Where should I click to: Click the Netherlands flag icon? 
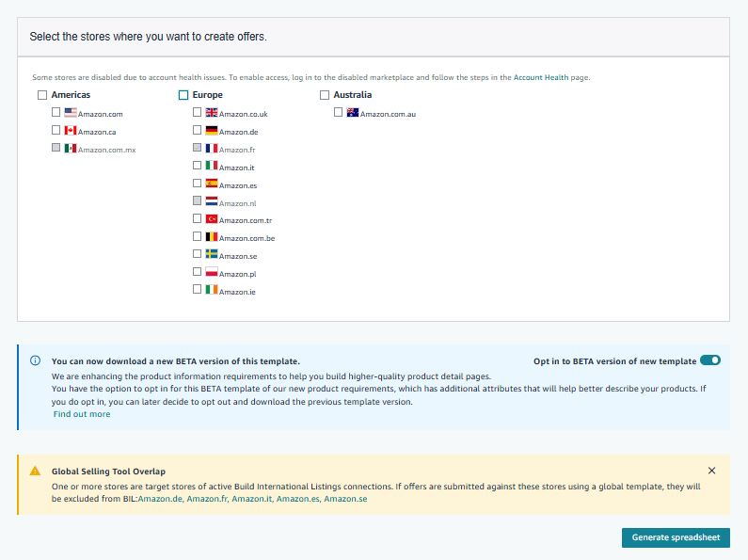[212, 201]
